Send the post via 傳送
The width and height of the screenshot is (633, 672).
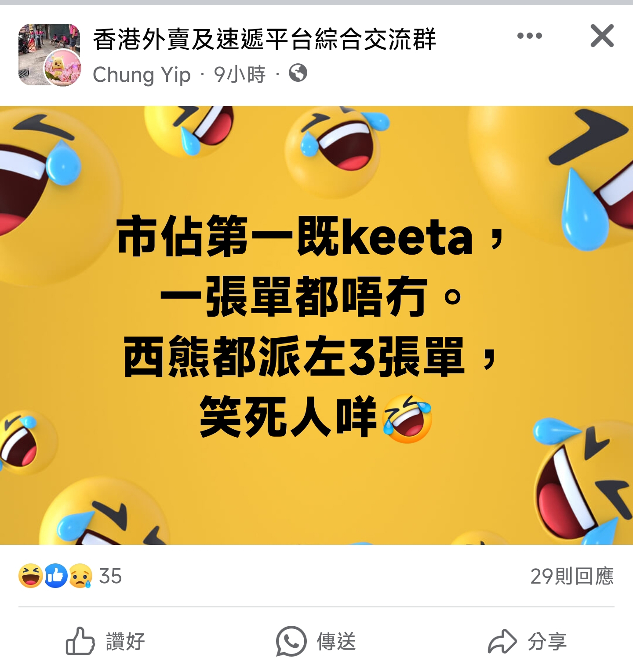pos(336,642)
